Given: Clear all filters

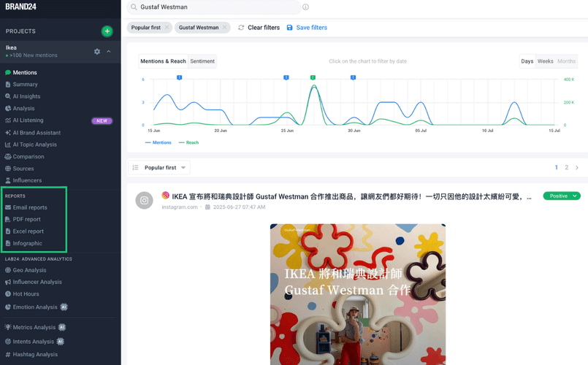Looking at the screenshot, I should 259,27.
